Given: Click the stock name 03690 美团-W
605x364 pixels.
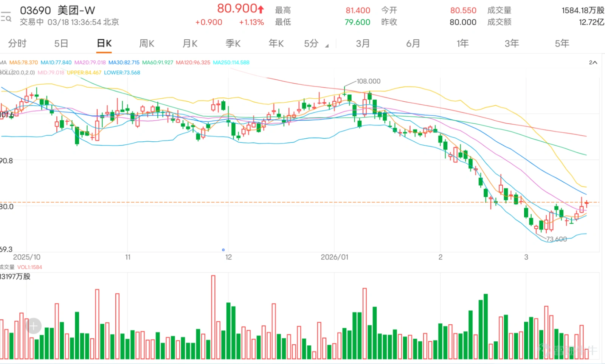Looking at the screenshot, I should 57,10.
